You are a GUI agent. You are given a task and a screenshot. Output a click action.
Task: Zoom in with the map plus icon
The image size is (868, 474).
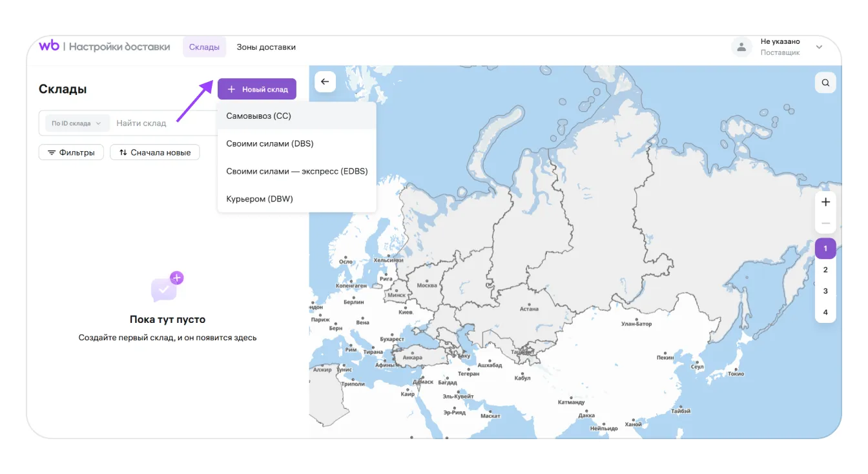[x=825, y=202]
